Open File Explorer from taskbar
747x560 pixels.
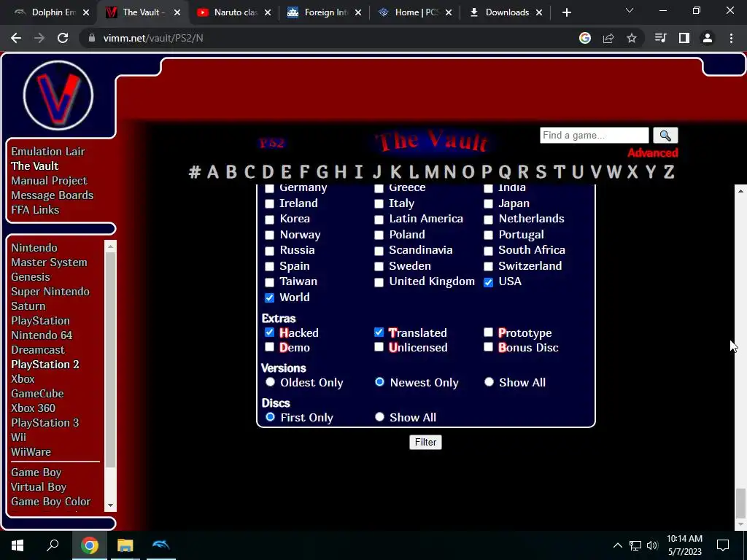[125, 545]
